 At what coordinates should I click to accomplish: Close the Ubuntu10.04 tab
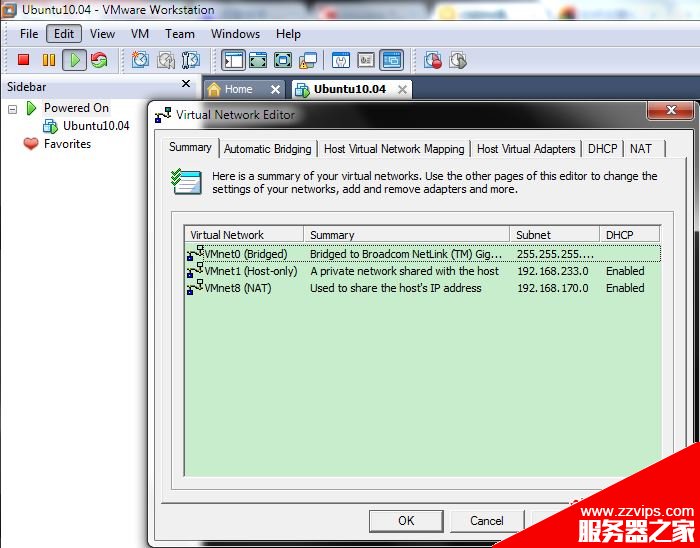click(x=402, y=90)
